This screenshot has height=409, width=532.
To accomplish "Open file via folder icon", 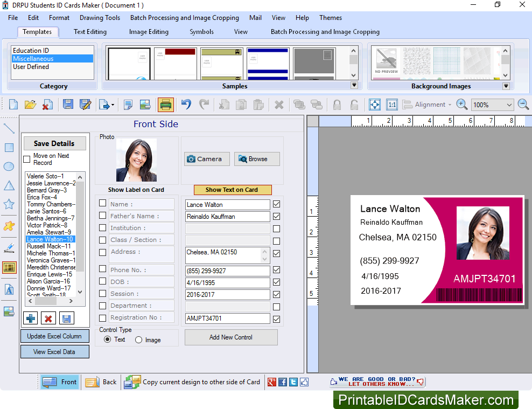I will click(x=30, y=105).
